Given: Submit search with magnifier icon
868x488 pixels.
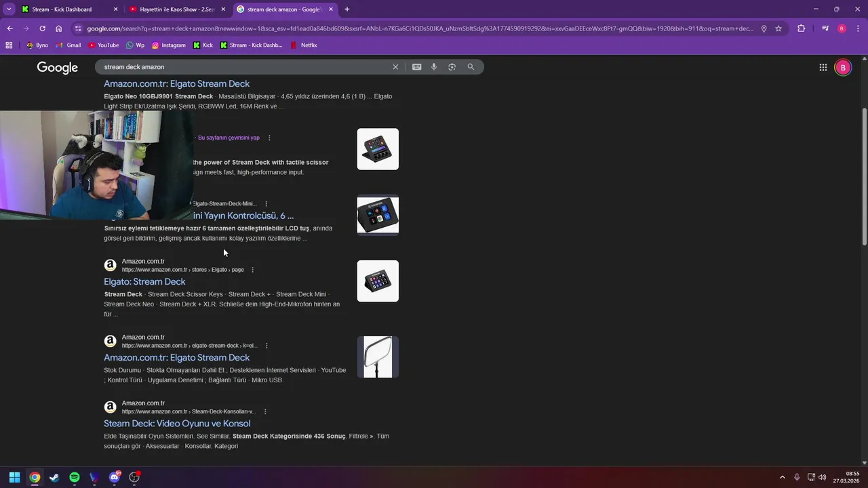Looking at the screenshot, I should (471, 67).
